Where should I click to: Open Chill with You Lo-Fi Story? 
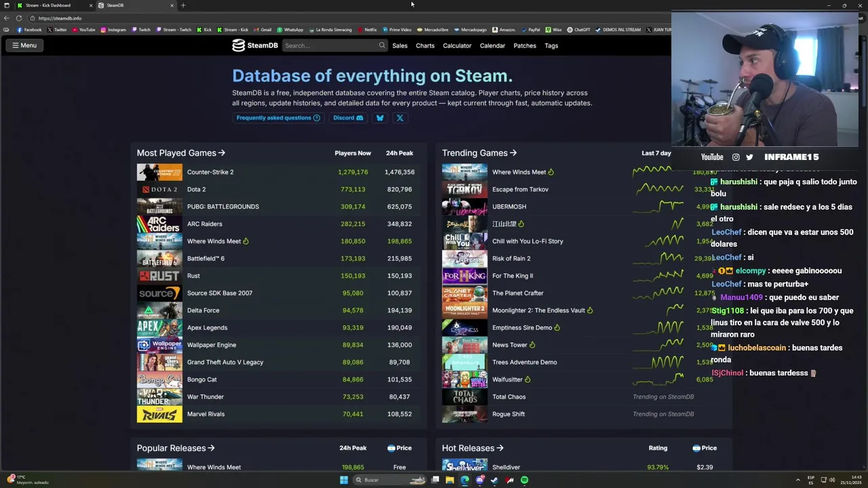528,241
